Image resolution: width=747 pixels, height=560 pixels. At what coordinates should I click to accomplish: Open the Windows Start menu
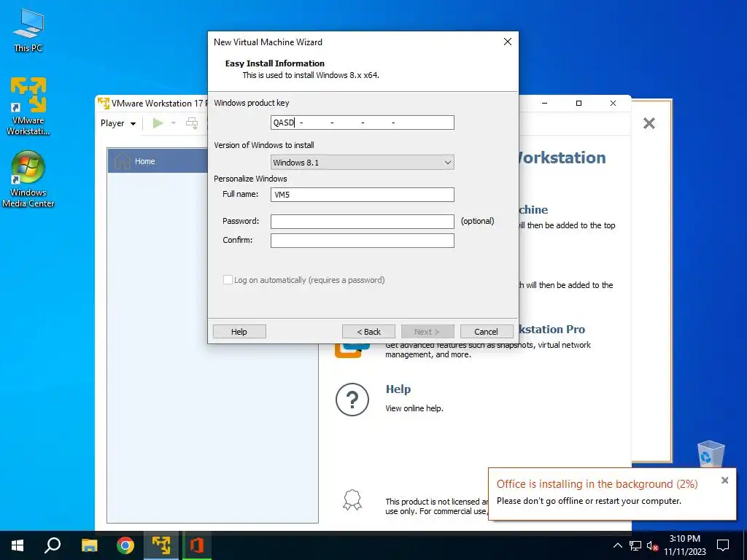point(18,545)
